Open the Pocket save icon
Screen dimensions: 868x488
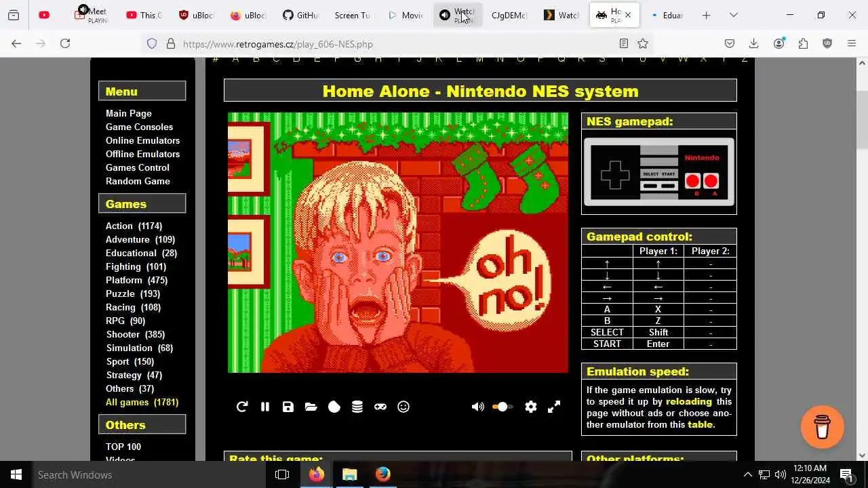coord(730,43)
